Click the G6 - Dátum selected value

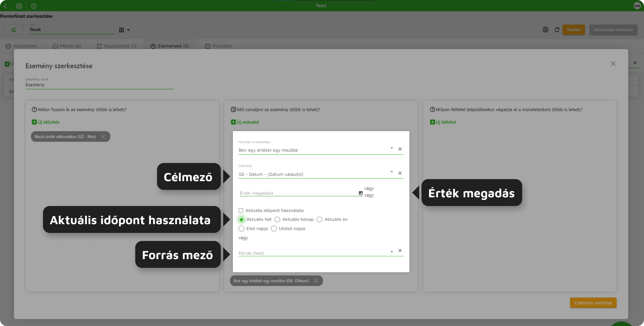(x=271, y=174)
